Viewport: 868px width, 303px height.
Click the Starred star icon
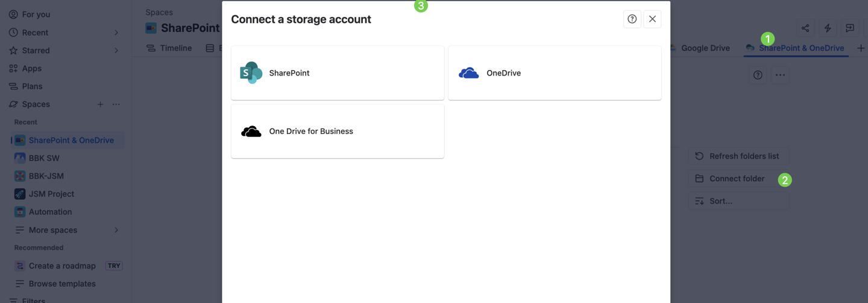pyautogui.click(x=13, y=51)
